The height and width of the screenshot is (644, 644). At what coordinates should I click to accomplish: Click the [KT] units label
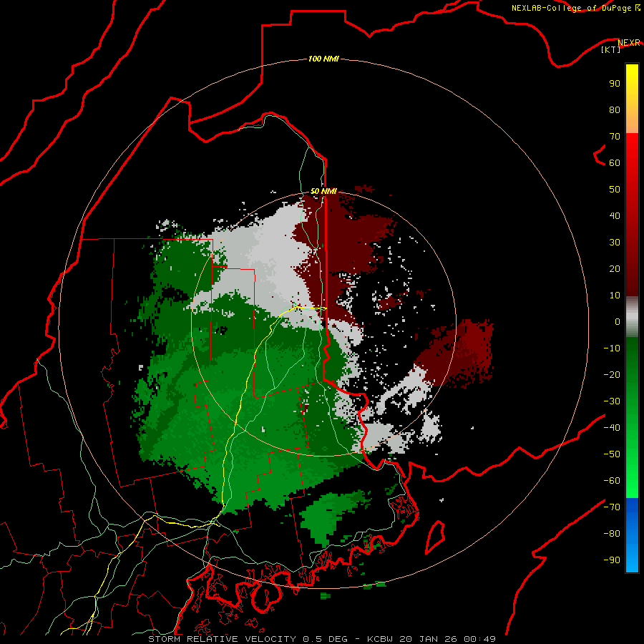tap(611, 49)
